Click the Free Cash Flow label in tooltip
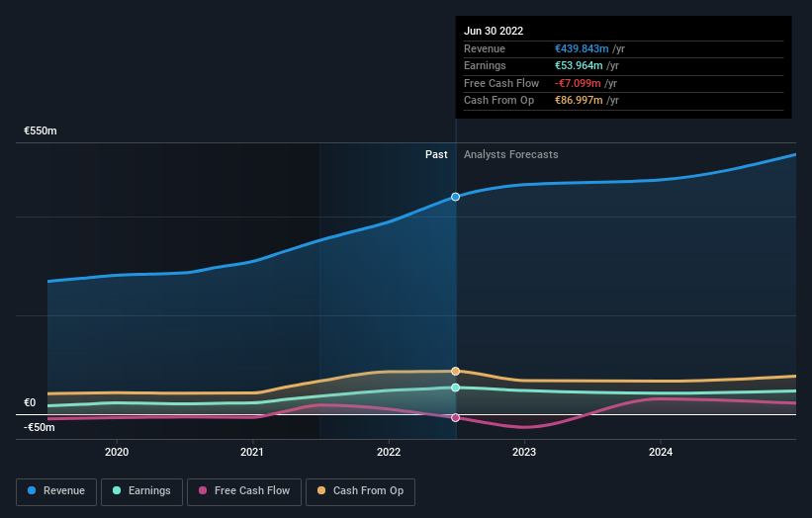Viewport: 812px width, 518px height. (x=501, y=83)
